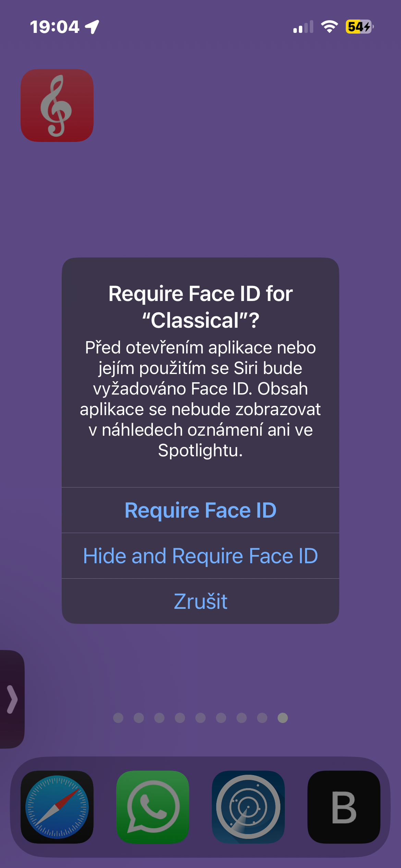Tap the last highlighted page dot
The image size is (401, 868).
(283, 718)
